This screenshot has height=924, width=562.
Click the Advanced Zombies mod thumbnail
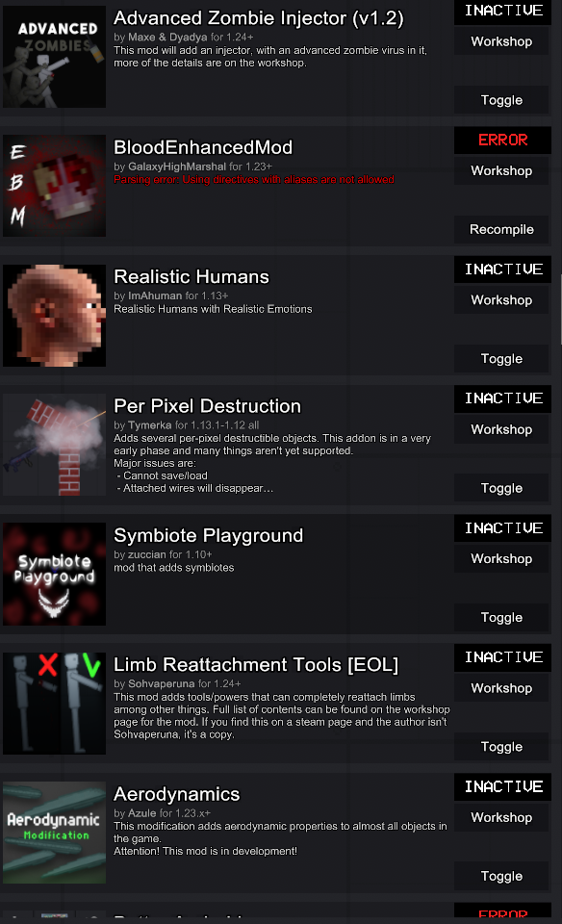[x=54, y=57]
